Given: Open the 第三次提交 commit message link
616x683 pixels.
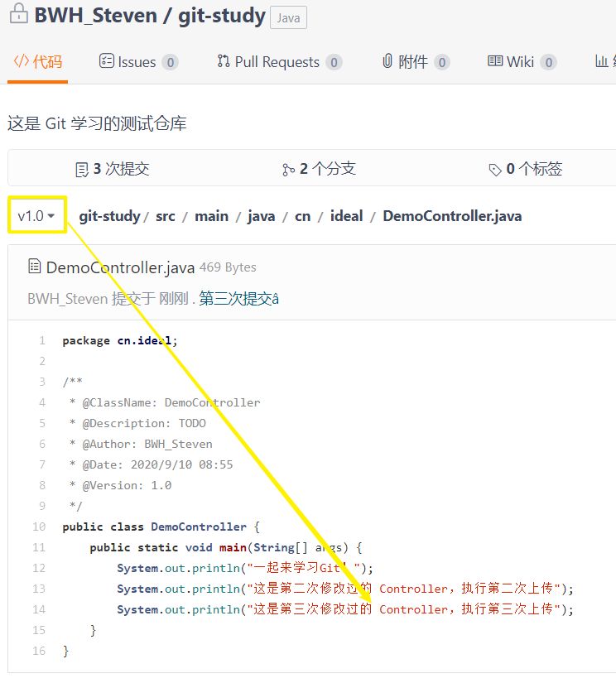Looking at the screenshot, I should (238, 299).
